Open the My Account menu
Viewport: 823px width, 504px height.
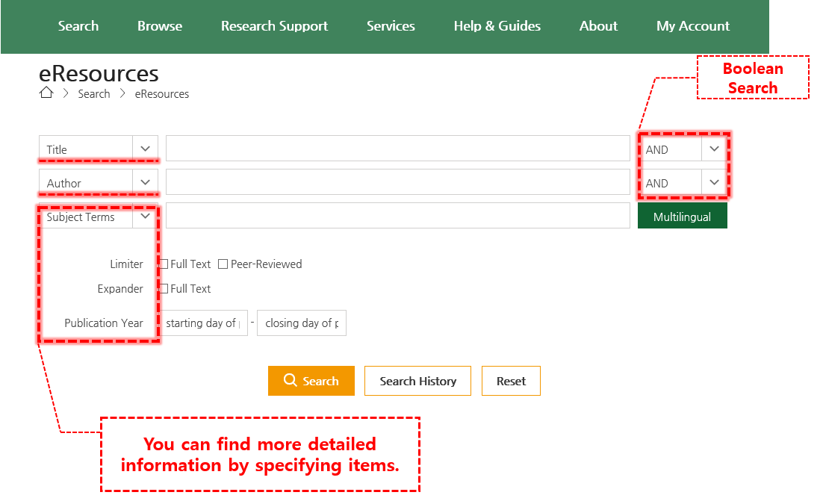[692, 26]
